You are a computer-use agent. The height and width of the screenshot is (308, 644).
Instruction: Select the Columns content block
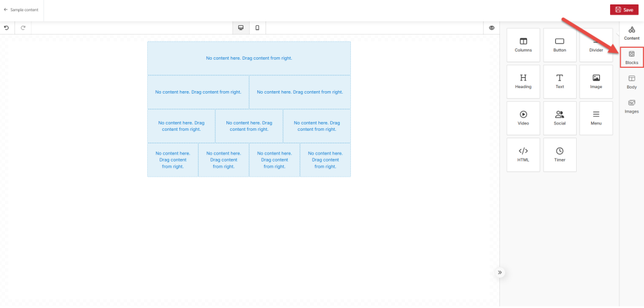(523, 45)
